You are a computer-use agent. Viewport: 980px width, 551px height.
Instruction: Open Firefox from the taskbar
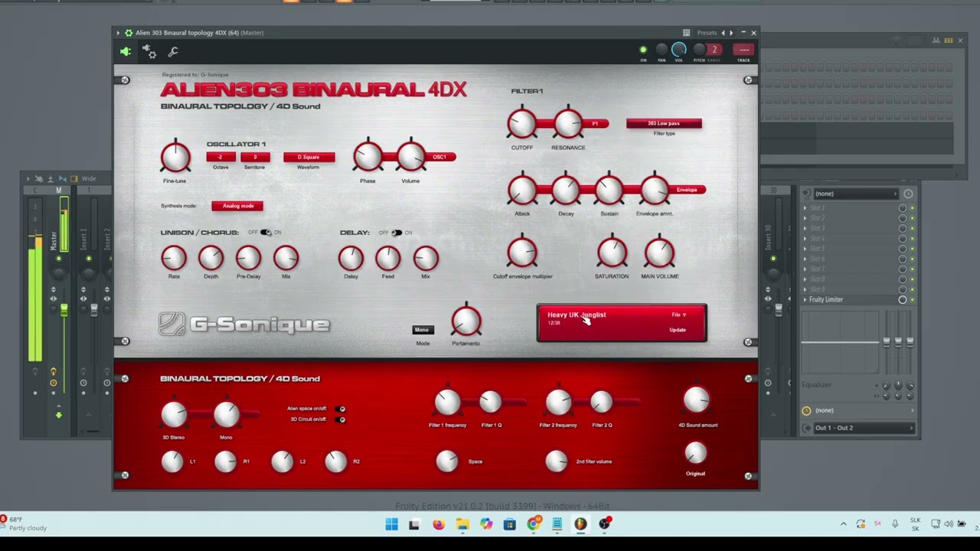pos(439,524)
